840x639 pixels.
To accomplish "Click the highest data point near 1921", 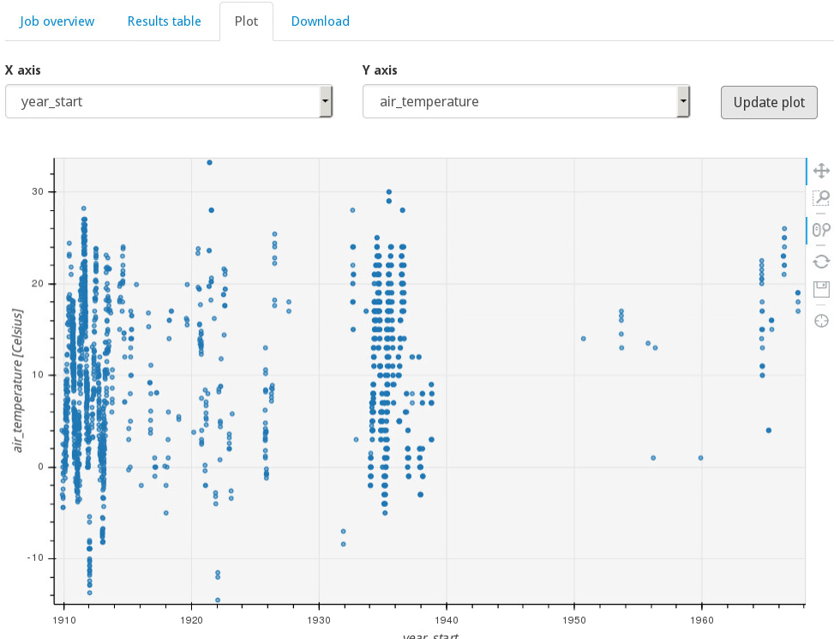I will (209, 162).
